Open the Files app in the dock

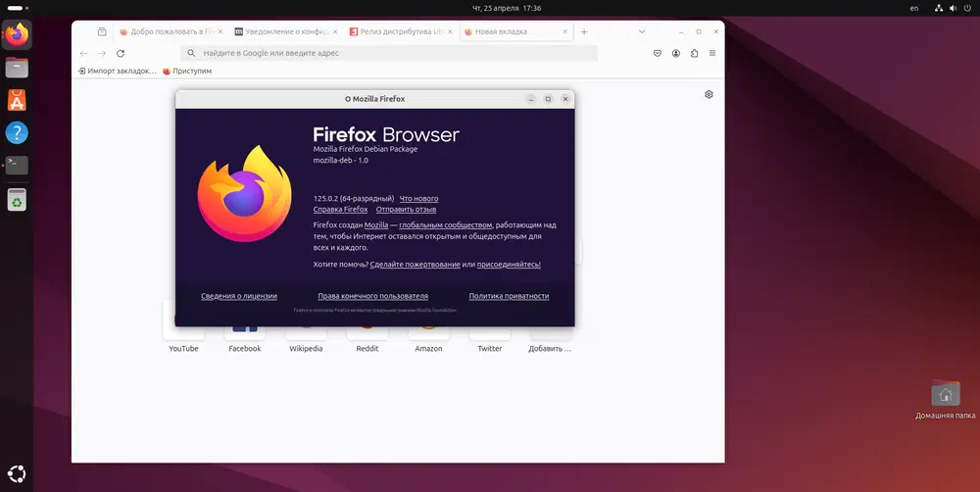click(17, 67)
